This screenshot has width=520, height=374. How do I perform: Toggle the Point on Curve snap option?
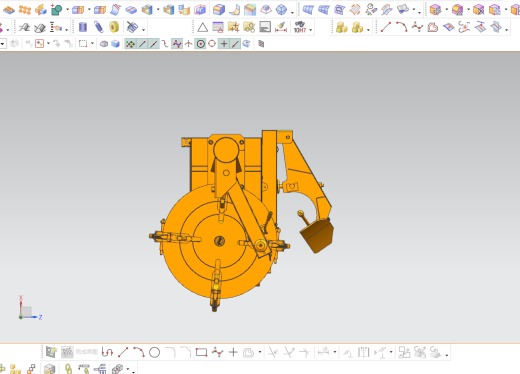pos(235,44)
